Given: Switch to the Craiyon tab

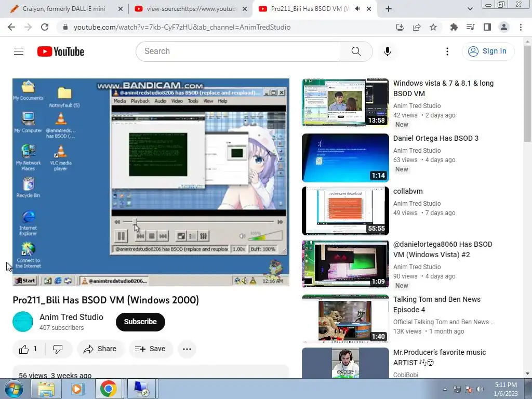Looking at the screenshot, I should 63,9.
